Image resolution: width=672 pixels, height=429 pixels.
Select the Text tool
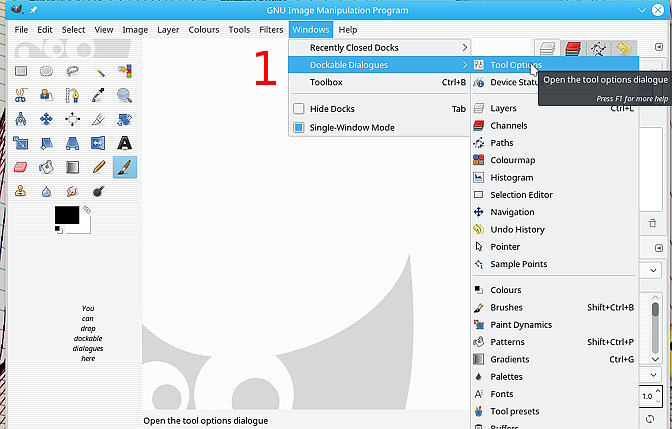(x=125, y=143)
